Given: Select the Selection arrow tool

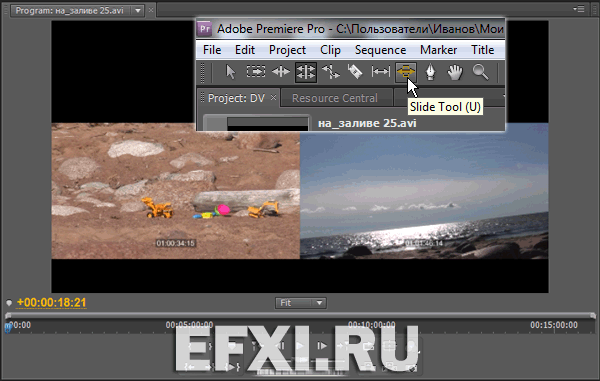Looking at the screenshot, I should pyautogui.click(x=230, y=72).
